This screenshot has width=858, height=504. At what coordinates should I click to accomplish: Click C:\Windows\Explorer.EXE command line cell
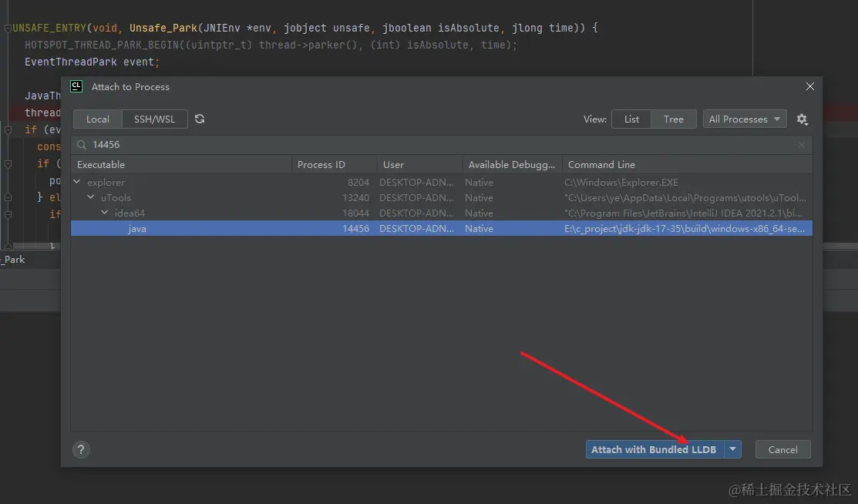point(621,182)
